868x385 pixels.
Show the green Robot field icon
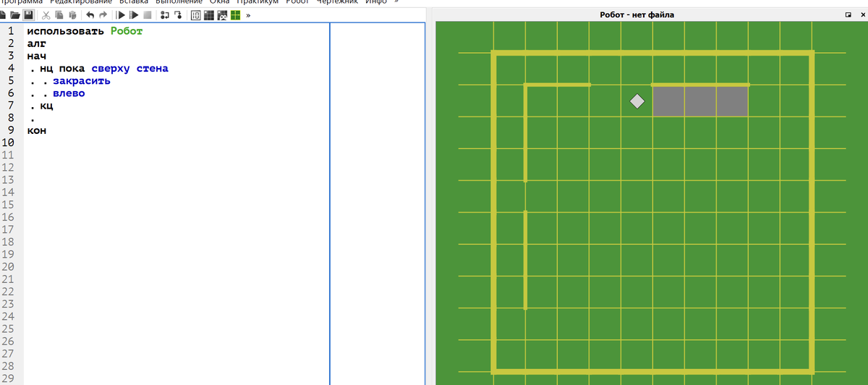[235, 15]
